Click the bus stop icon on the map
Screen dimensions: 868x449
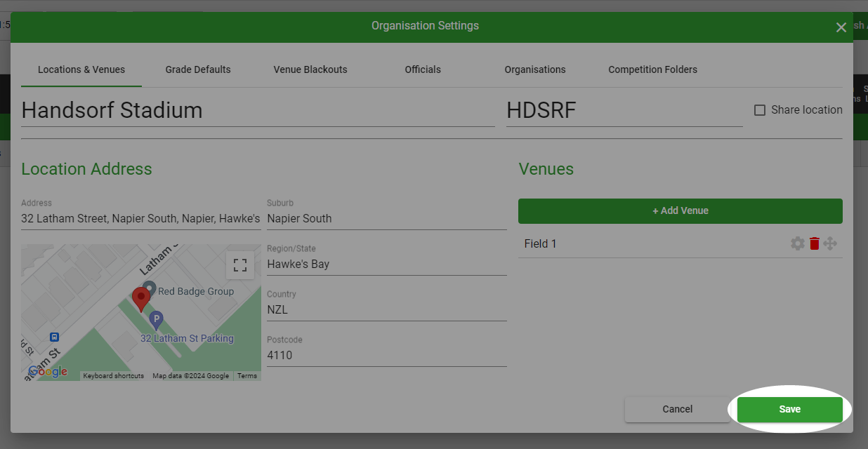(x=55, y=337)
